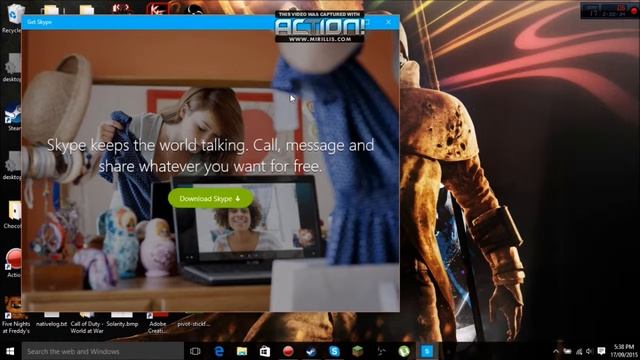
Task: Show hidden system tray icons
Action: (x=556, y=351)
